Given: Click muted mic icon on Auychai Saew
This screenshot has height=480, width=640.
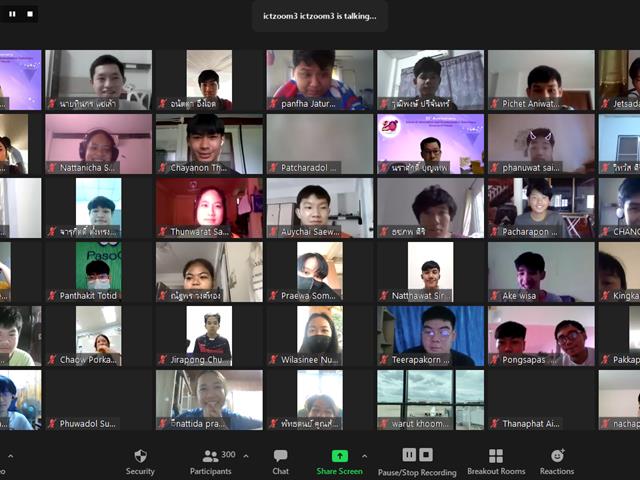Looking at the screenshot, I should pos(273,232).
